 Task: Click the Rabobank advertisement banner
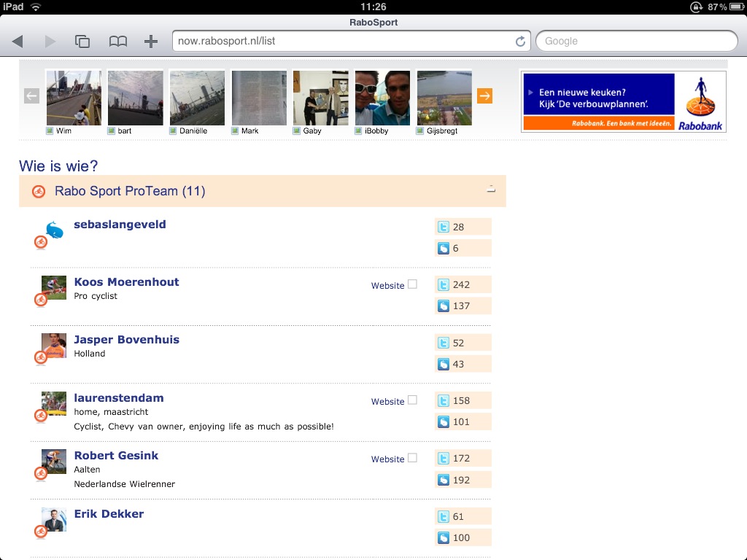623,101
